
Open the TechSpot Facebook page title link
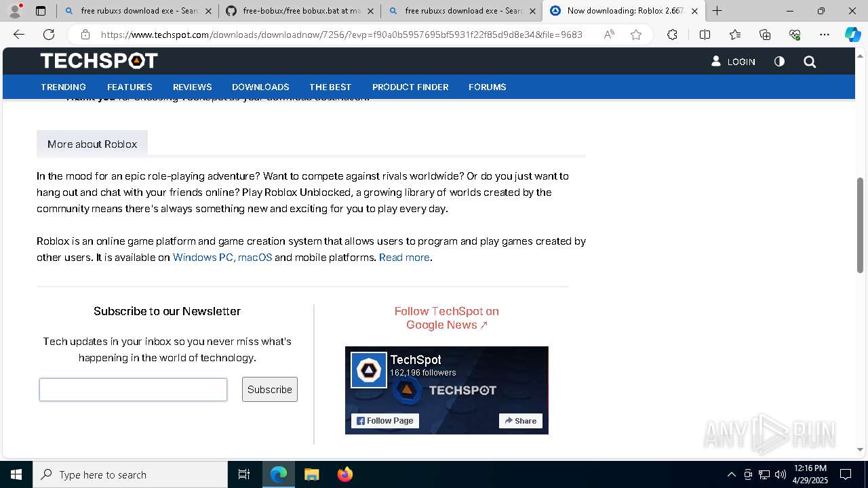pyautogui.click(x=416, y=360)
